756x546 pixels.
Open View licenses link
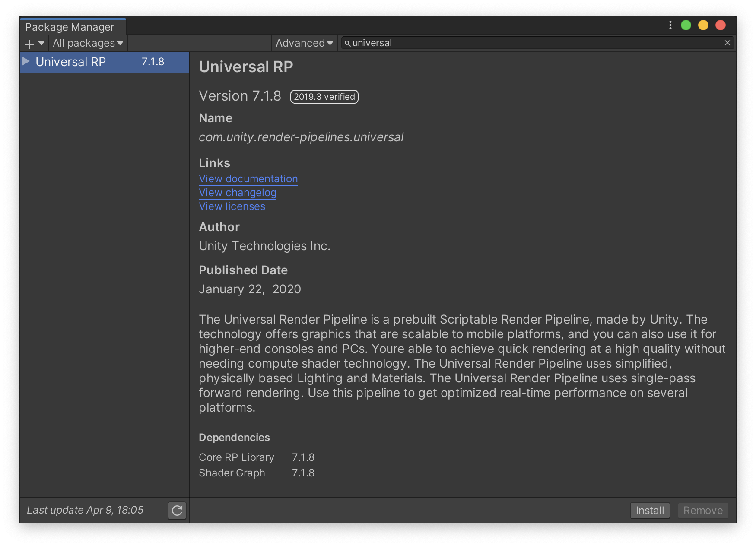(x=232, y=206)
